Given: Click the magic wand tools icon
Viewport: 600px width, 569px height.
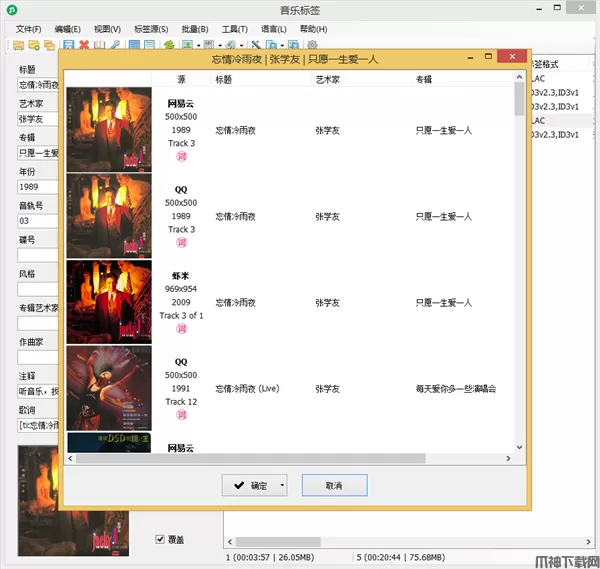Looking at the screenshot, I should (256, 45).
